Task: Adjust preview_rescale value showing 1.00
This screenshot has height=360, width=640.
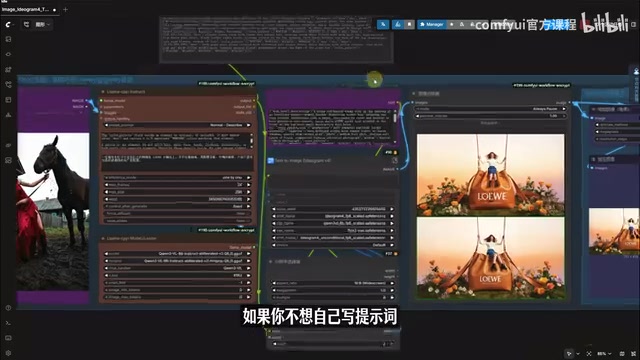Action: click(x=491, y=116)
